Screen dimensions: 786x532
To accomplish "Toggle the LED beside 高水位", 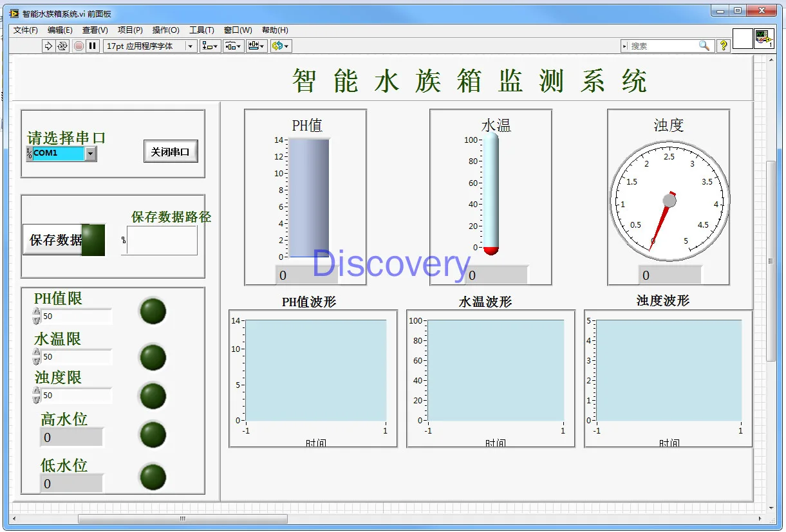I will tap(153, 435).
